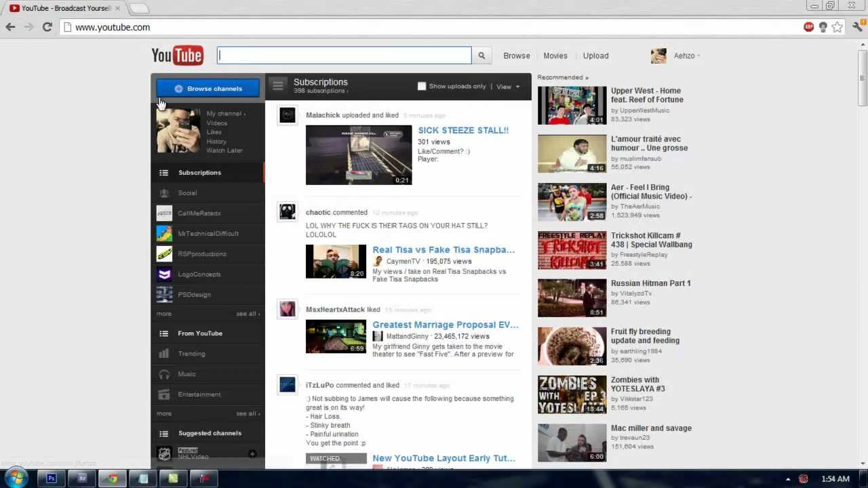Click MrTechnicalDifficult channel icon
Viewport: 868px width, 488px height.
[164, 234]
